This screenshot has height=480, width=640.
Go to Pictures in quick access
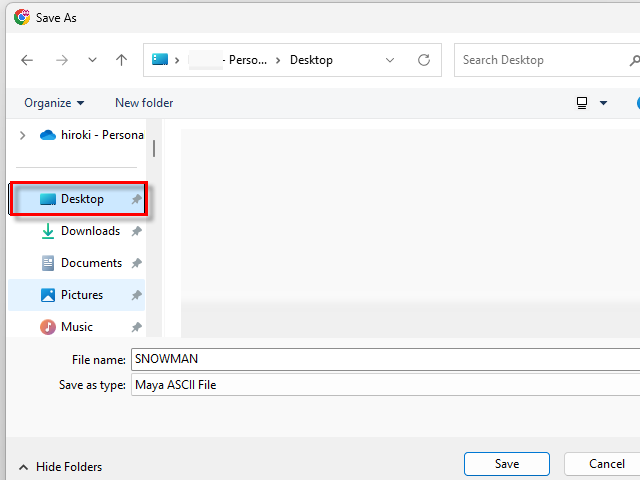(81, 295)
